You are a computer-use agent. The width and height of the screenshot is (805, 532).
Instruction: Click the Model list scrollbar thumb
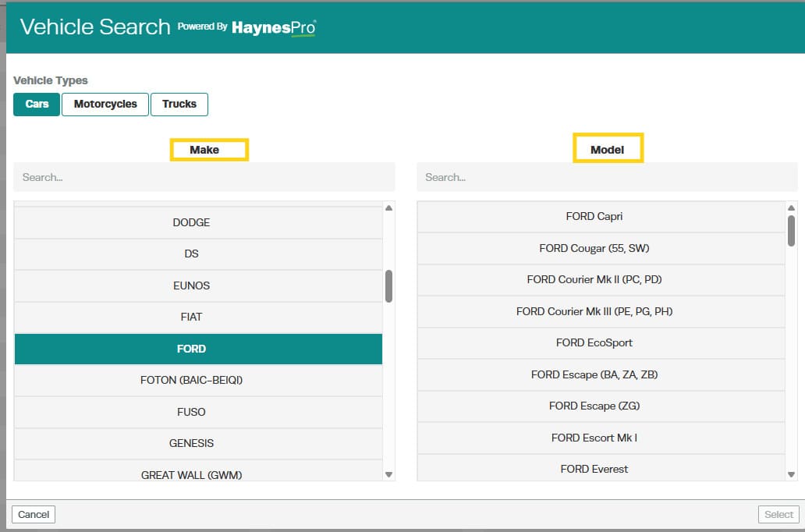point(791,231)
